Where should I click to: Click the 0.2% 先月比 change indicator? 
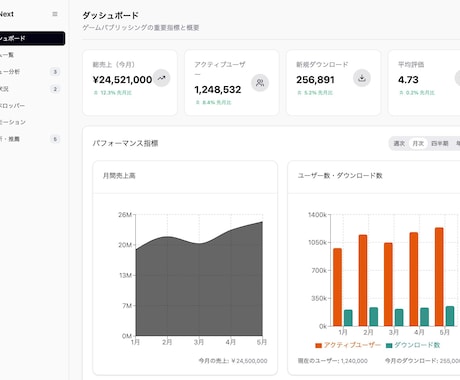(417, 93)
